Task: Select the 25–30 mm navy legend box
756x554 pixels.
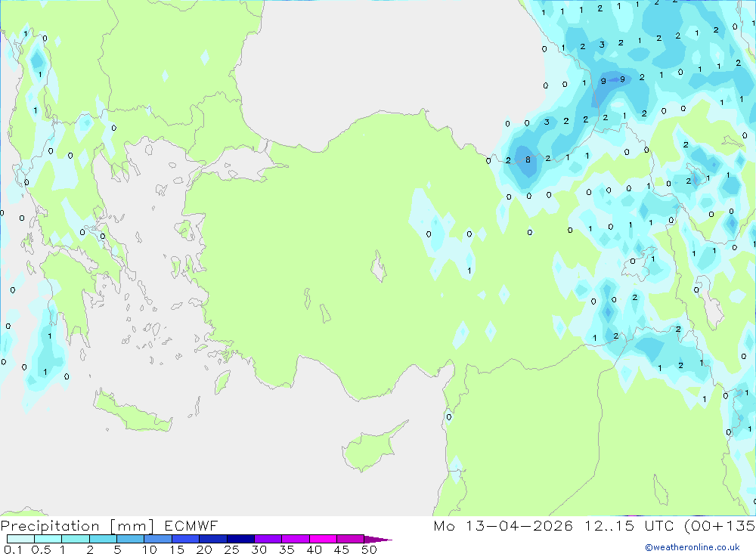Action: (240, 539)
